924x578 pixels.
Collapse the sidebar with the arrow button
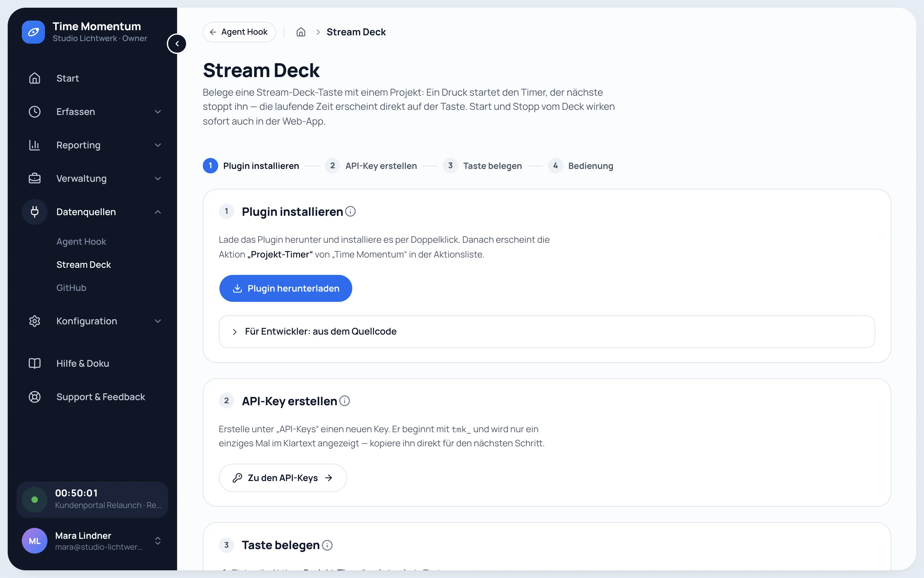177,44
